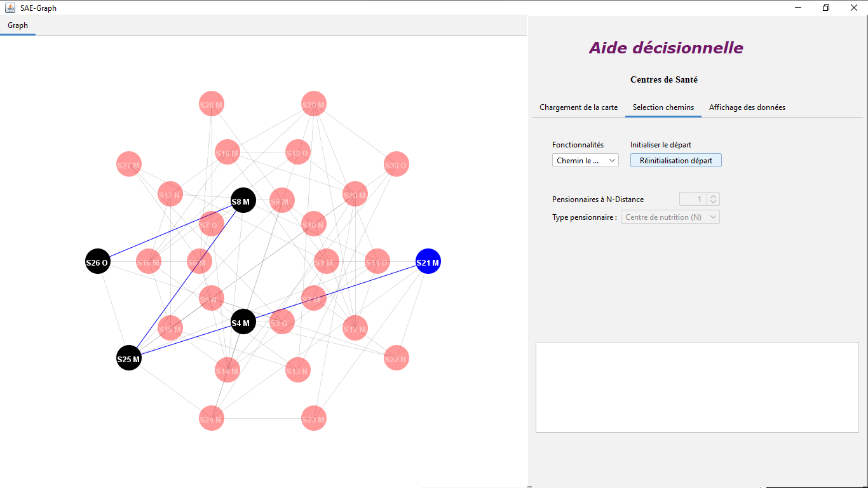Open the Affichage des données tab
868x488 pixels.
pyautogui.click(x=747, y=107)
